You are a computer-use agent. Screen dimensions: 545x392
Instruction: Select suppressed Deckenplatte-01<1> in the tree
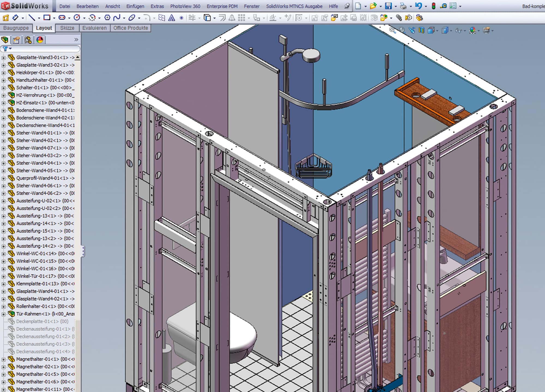coord(42,321)
